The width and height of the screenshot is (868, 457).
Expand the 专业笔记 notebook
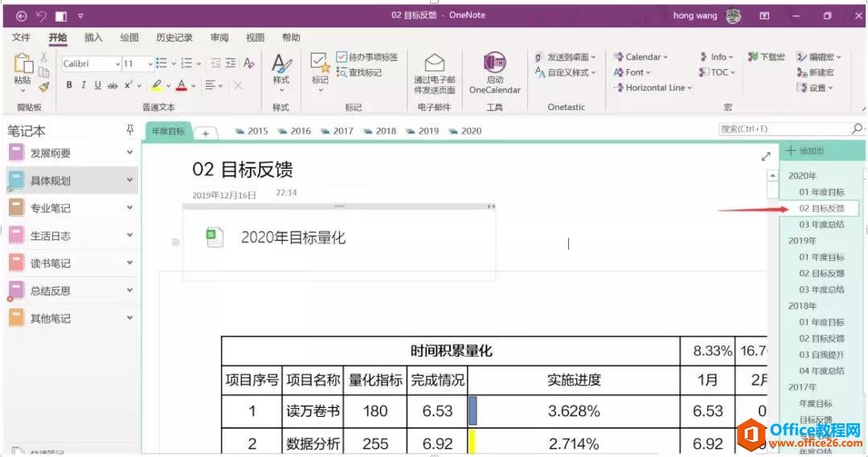tap(129, 207)
